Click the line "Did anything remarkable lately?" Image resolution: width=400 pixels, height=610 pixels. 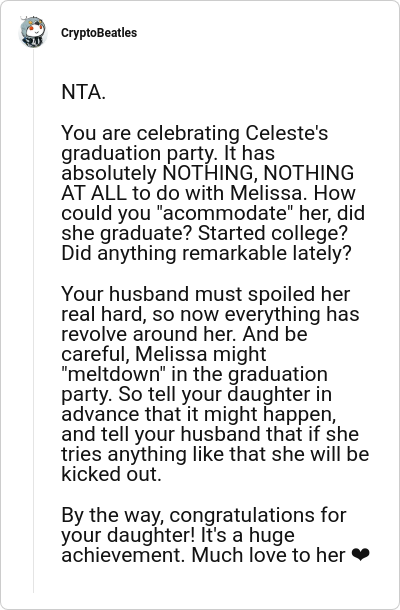(206, 253)
